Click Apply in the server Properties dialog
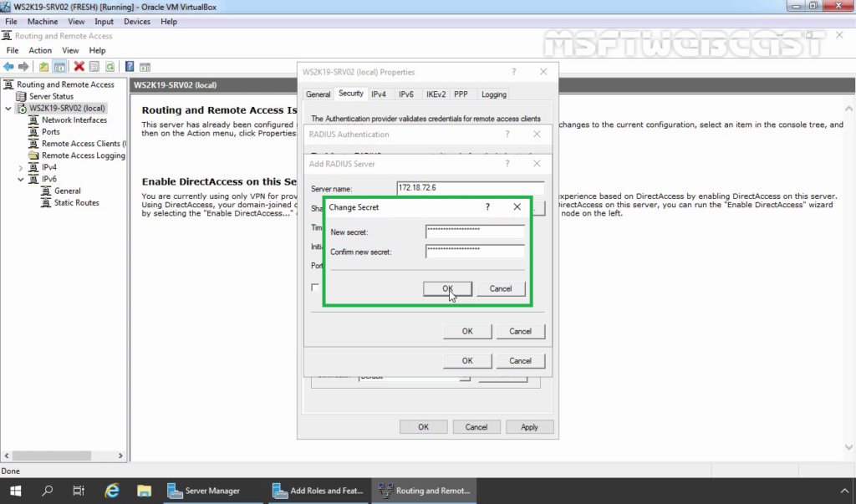Screen dimensions: 856x504 pos(529,427)
